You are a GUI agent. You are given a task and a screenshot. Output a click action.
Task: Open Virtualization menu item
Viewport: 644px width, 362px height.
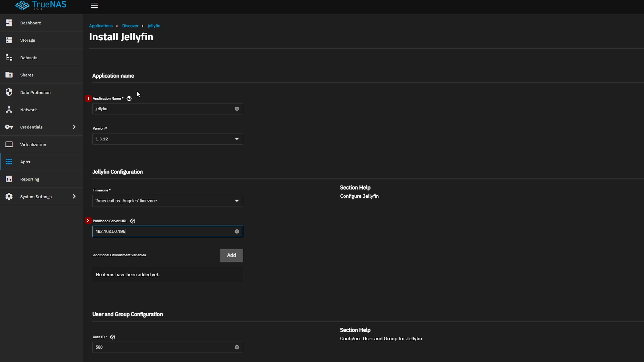pyautogui.click(x=42, y=144)
